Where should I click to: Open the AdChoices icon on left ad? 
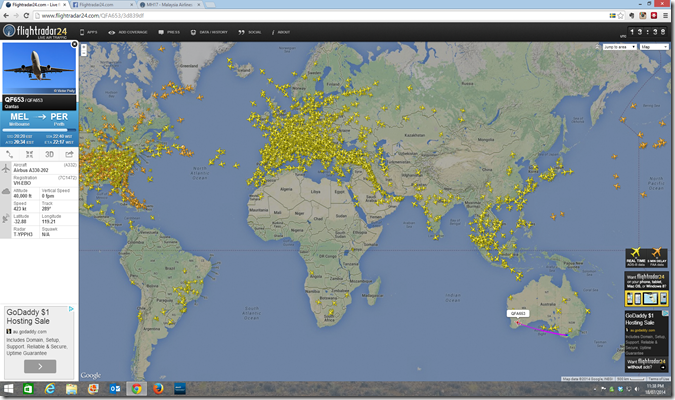(x=71, y=309)
